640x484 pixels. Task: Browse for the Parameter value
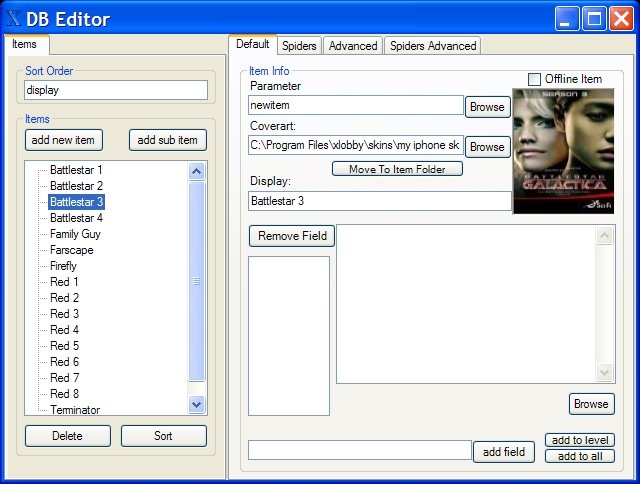[487, 107]
